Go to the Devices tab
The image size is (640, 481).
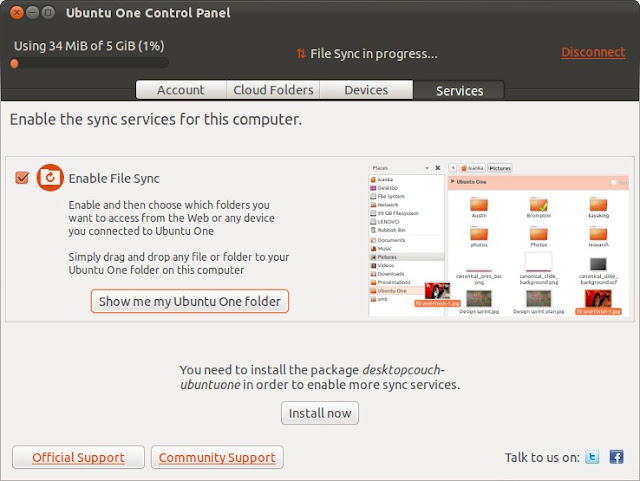(x=366, y=90)
